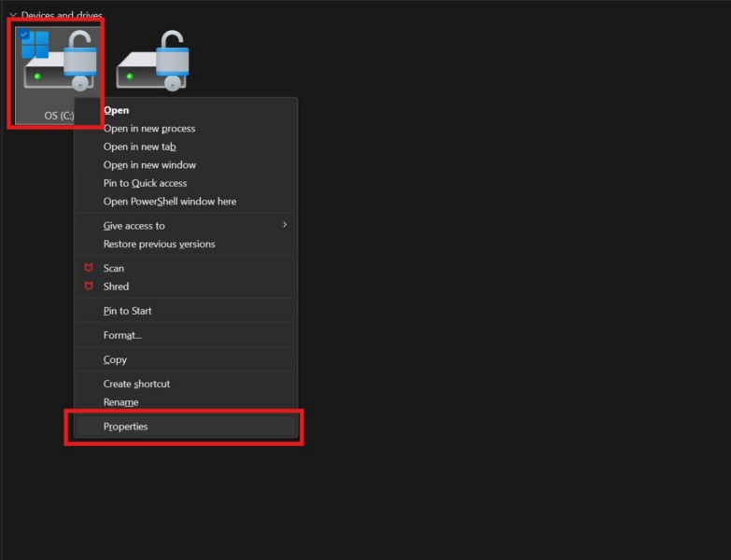Click the McAfee icon beside Shred
Image resolution: width=731 pixels, height=560 pixels.
coord(89,286)
